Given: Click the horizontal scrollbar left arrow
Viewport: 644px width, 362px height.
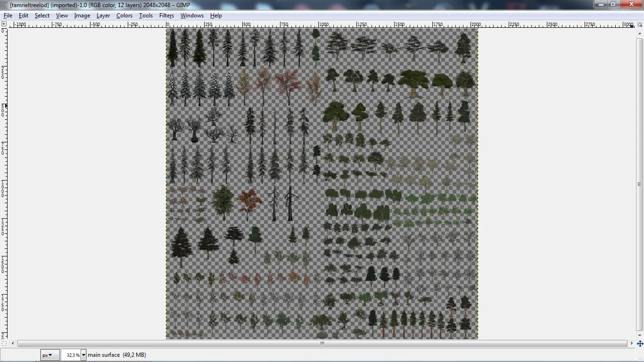Looking at the screenshot, I should tap(13, 343).
